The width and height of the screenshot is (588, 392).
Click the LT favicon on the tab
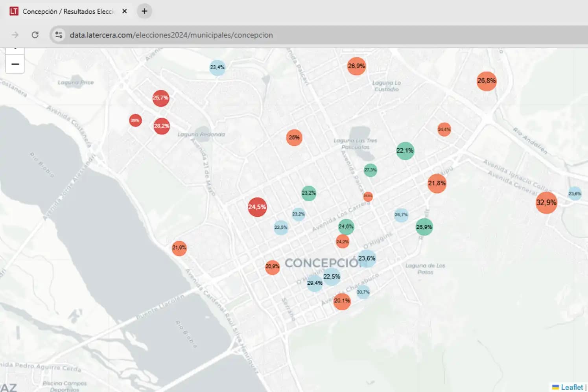[x=14, y=11]
